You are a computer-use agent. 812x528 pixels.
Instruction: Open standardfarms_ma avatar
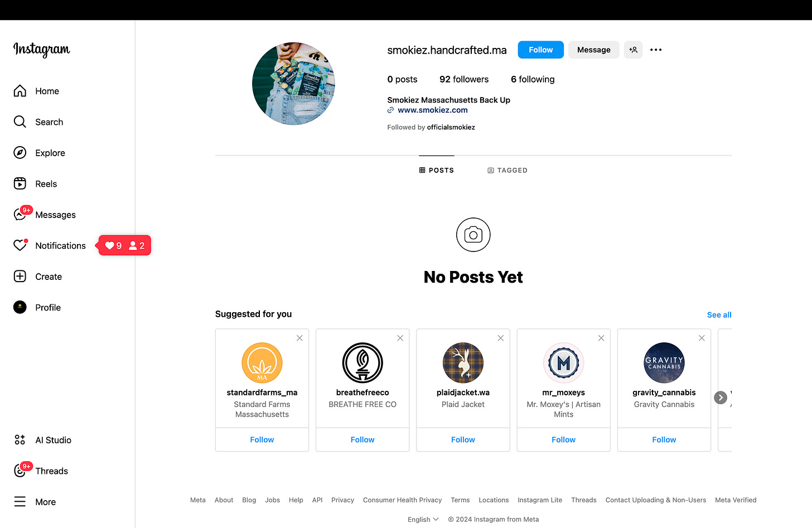click(262, 363)
